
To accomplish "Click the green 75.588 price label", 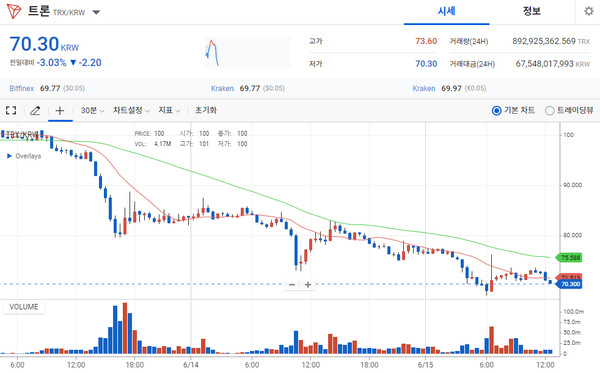I will (x=569, y=257).
